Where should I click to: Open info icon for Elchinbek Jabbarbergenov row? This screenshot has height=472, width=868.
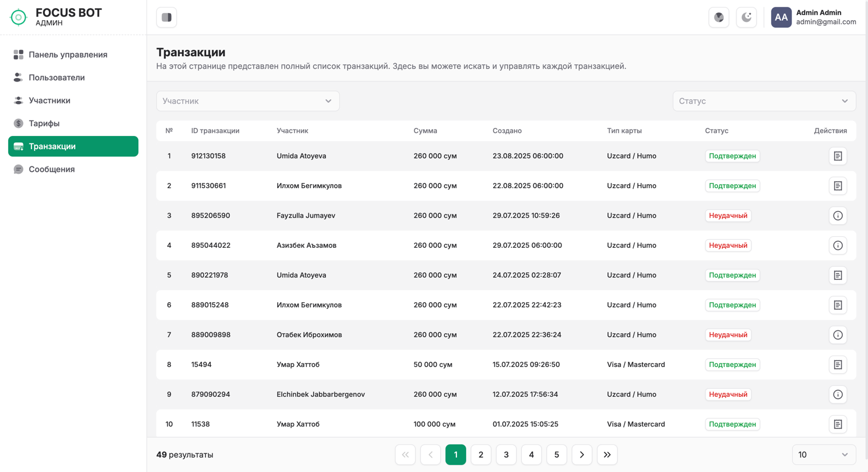(838, 395)
